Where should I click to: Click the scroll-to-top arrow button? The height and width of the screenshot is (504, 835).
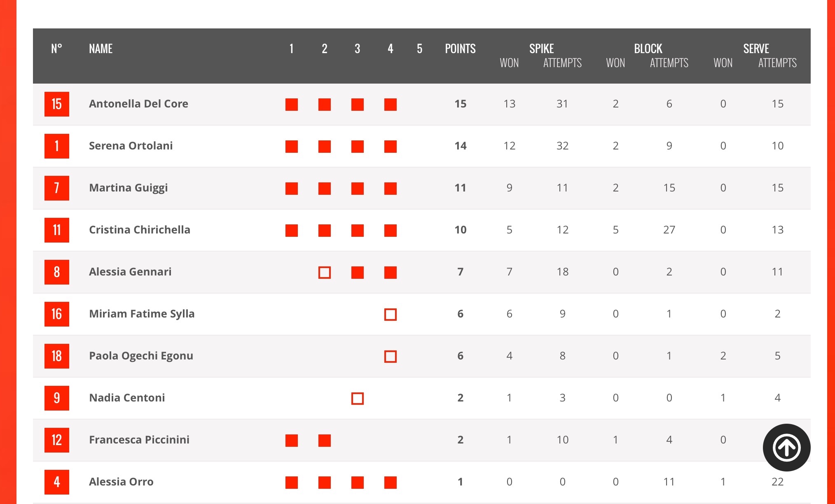click(786, 448)
